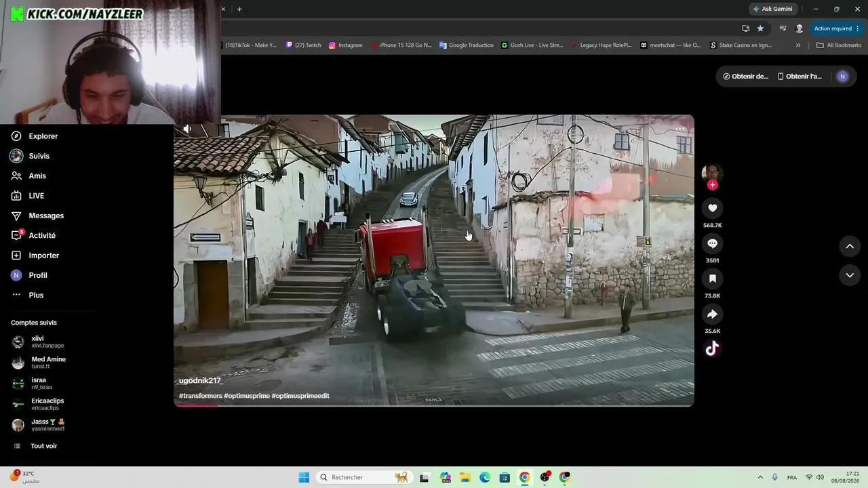Open the N profile avatar menu
868x488 pixels.
[x=842, y=77]
